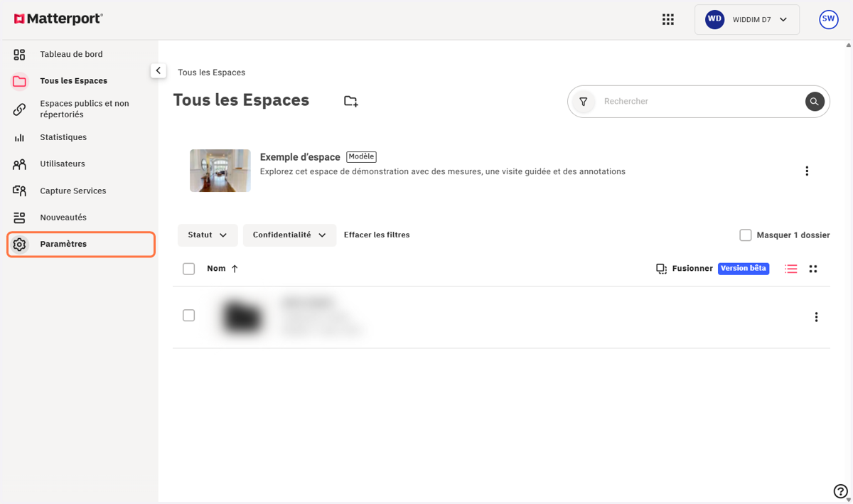The height and width of the screenshot is (504, 853).
Task: Open the blurred folder row thumbnail
Action: click(x=242, y=317)
